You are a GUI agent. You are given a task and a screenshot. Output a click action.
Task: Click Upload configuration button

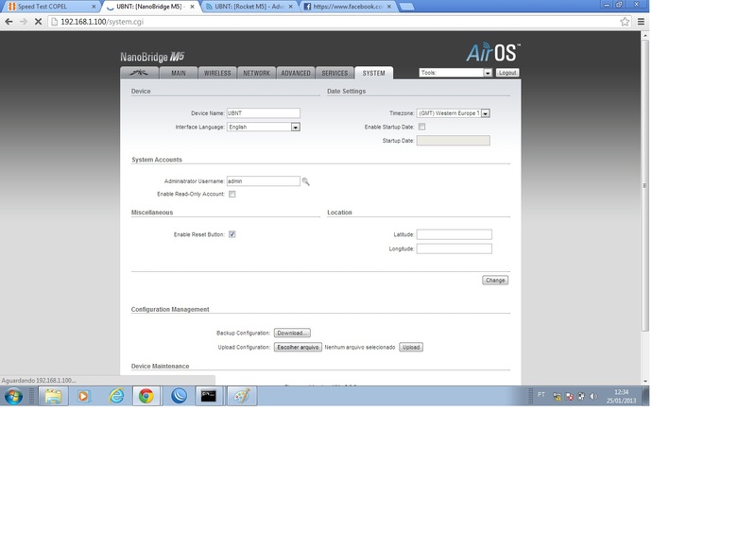pyautogui.click(x=411, y=347)
